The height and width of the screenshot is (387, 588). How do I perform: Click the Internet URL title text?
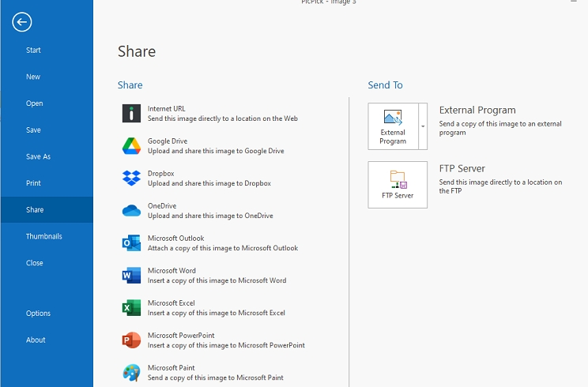(x=167, y=109)
